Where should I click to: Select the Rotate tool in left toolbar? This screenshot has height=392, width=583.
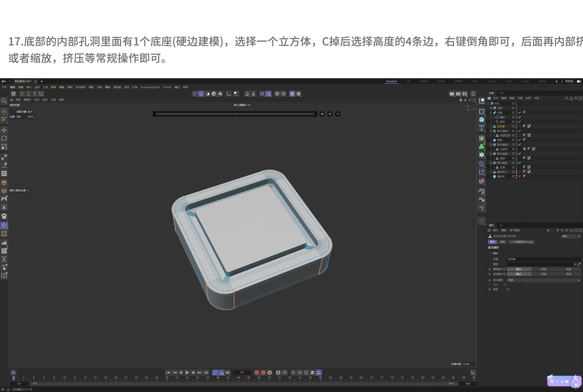click(4, 138)
